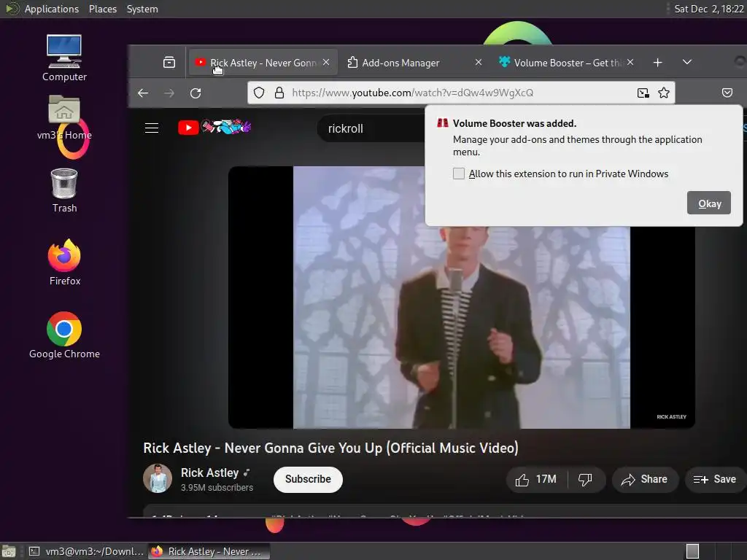The height and width of the screenshot is (560, 747).
Task: Open the Trash desktop icon
Action: (x=64, y=190)
